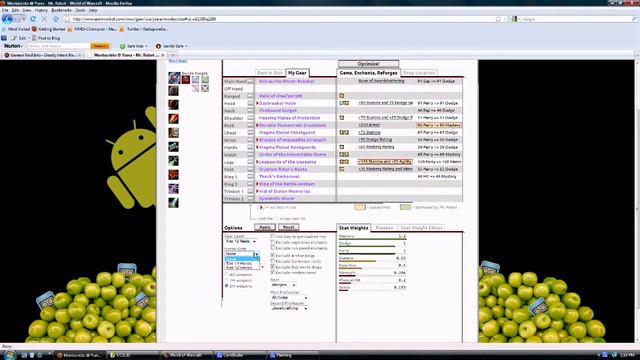Click the Reset button in Options

click(288, 227)
